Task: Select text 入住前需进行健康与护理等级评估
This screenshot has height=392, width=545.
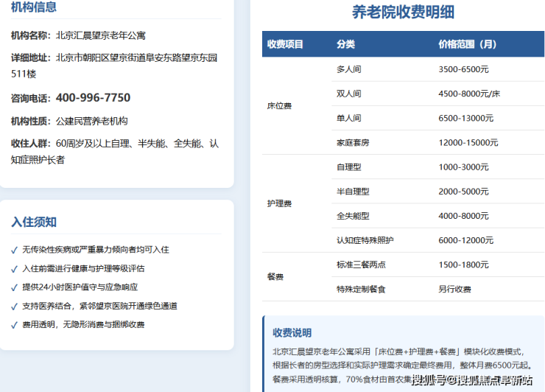Action: [83, 268]
